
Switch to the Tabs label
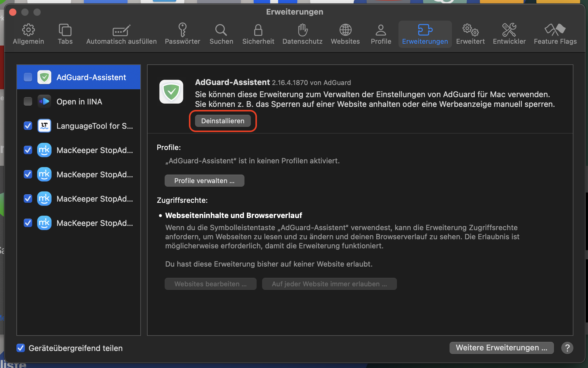point(65,41)
